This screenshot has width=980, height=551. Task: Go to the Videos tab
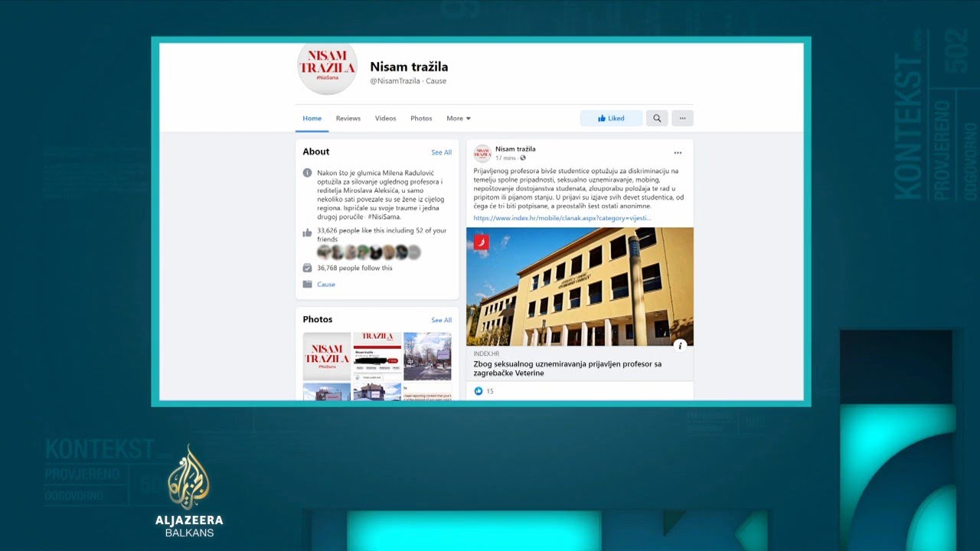coord(385,119)
